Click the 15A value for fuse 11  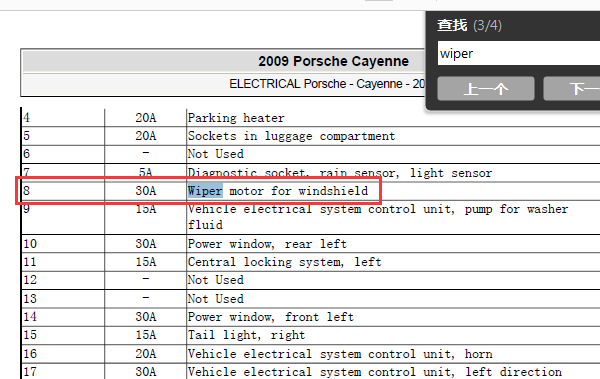click(x=145, y=262)
